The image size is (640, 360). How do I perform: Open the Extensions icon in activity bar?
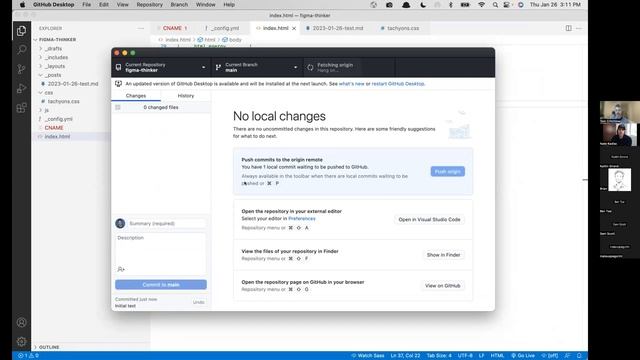tap(21, 108)
